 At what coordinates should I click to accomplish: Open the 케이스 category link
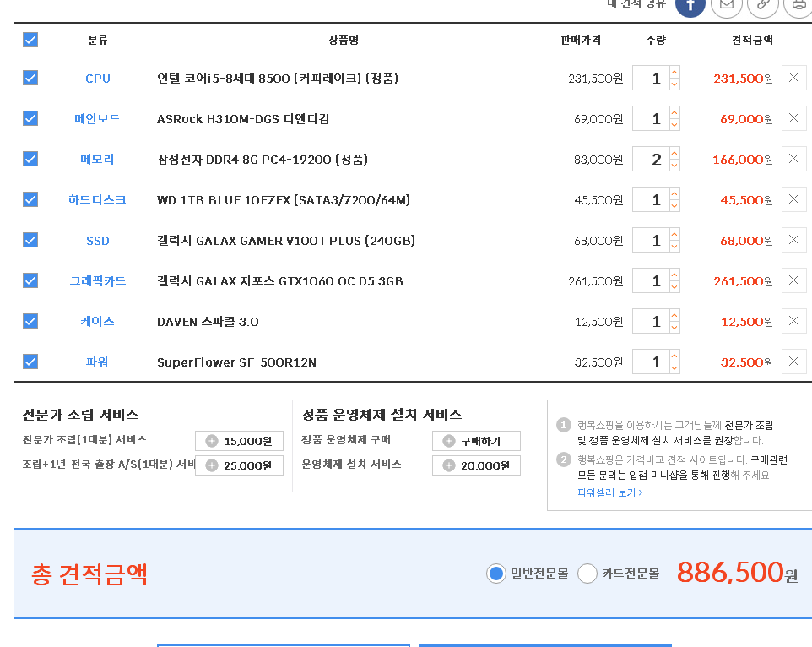coord(97,321)
